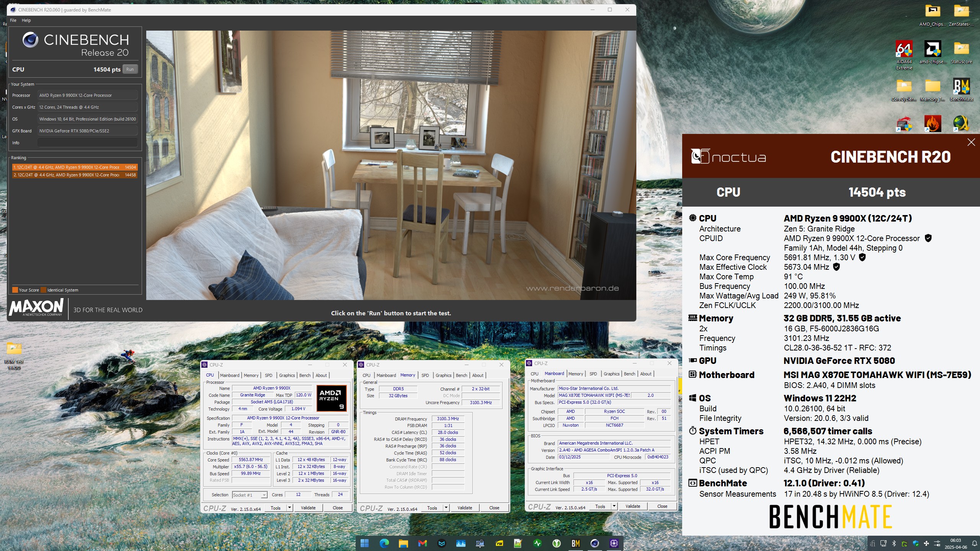Open the Memory_T... folder on desktop

(933, 90)
